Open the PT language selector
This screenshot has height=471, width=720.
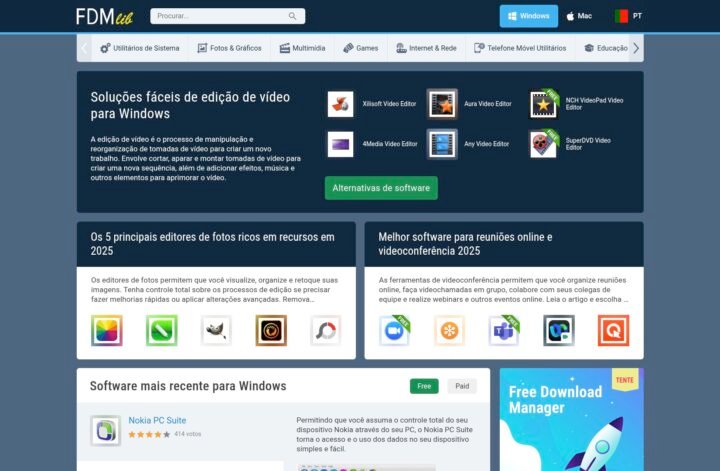point(628,16)
